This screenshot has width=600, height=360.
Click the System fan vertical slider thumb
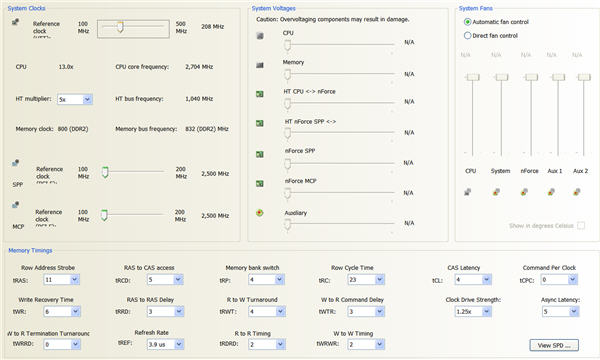[501, 77]
